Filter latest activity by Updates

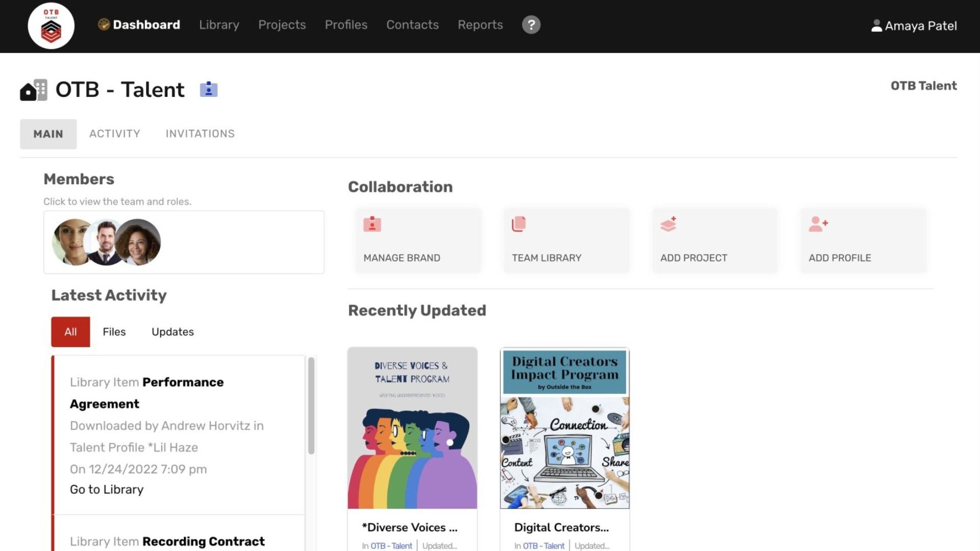click(173, 332)
